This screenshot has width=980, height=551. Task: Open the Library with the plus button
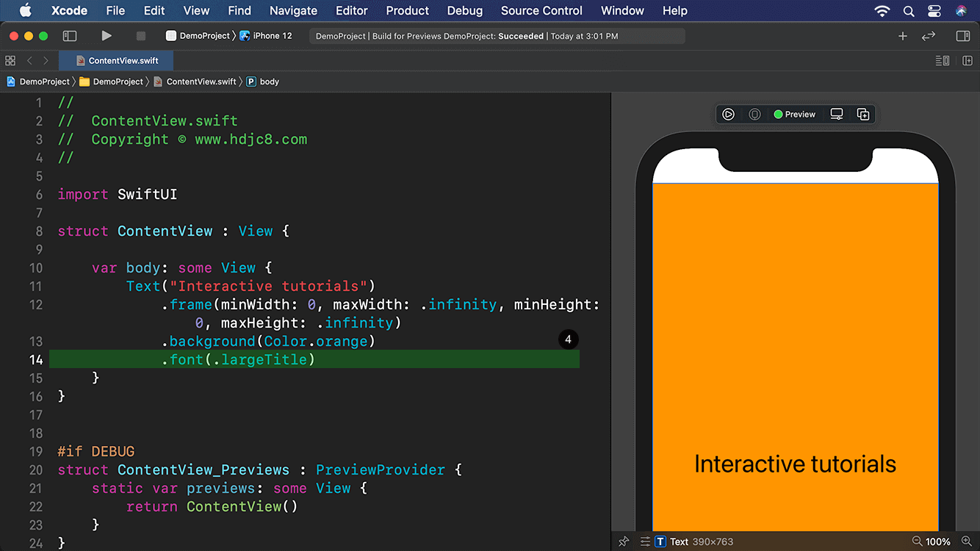pyautogui.click(x=903, y=36)
